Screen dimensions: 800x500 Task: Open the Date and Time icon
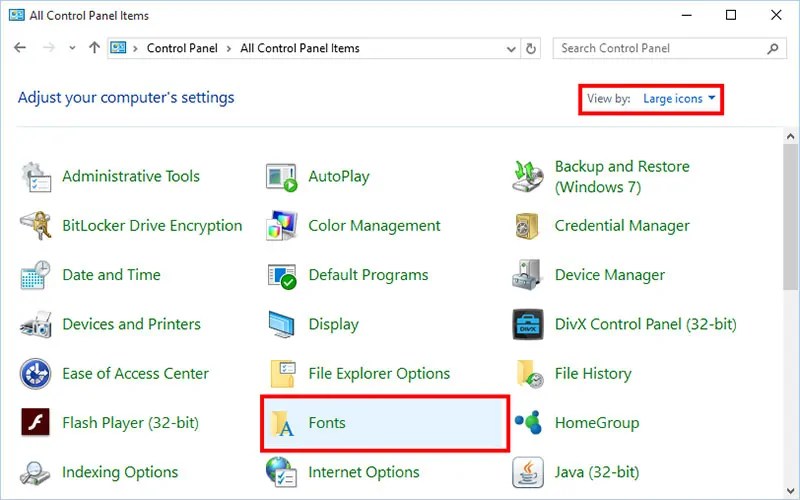(x=36, y=275)
